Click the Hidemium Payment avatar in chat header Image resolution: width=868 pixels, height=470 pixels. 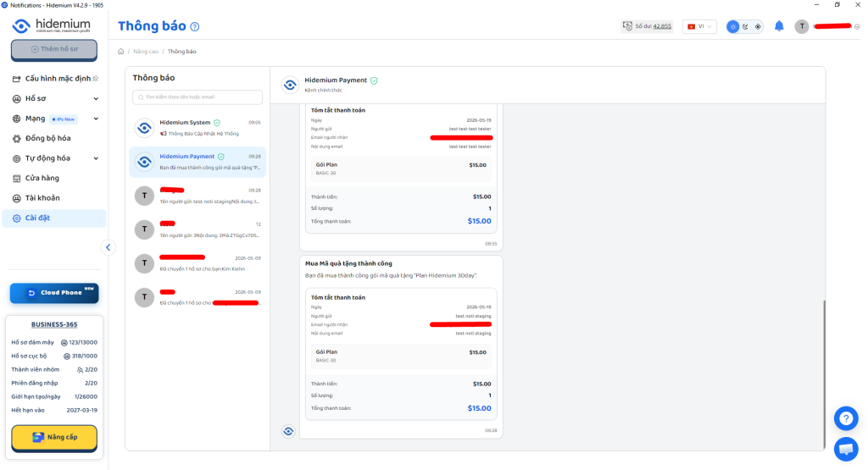290,86
